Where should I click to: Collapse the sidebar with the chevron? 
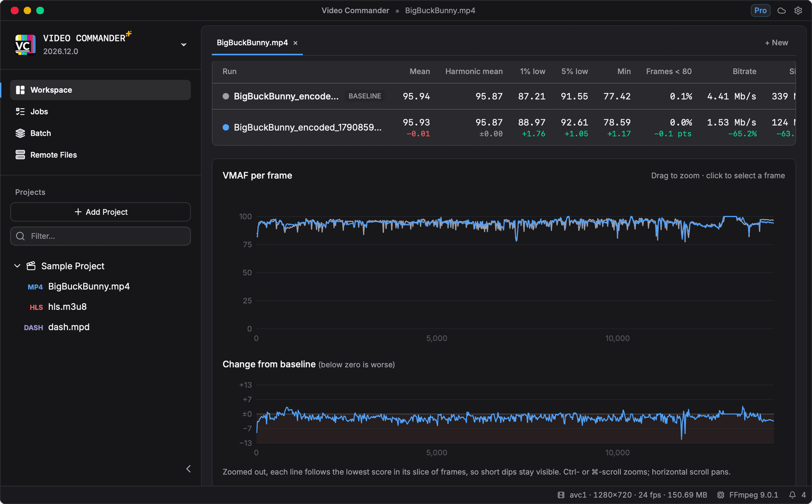[189, 468]
